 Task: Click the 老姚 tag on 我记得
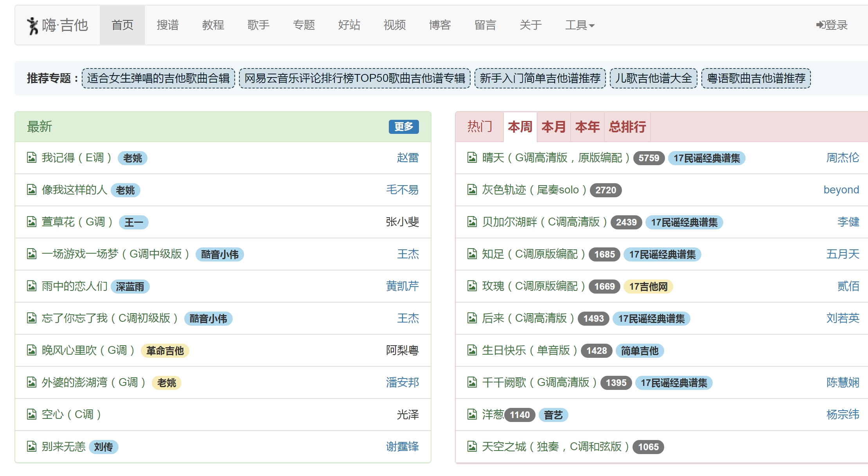tap(132, 158)
